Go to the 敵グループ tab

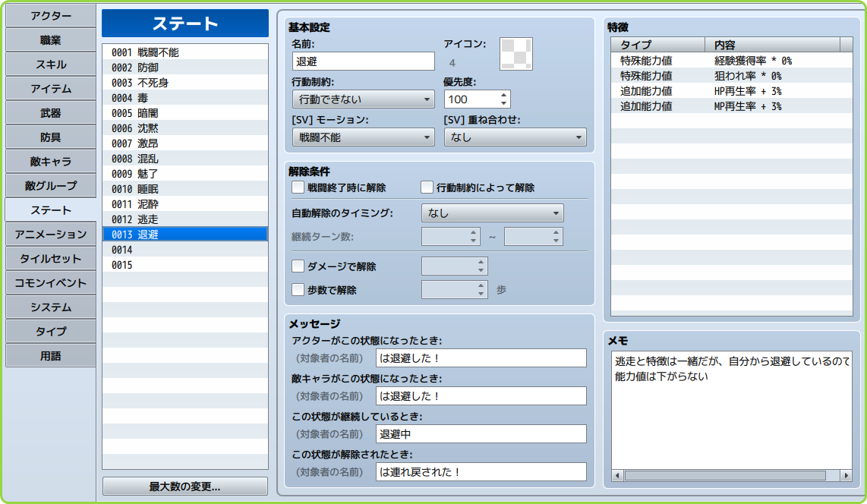point(51,186)
